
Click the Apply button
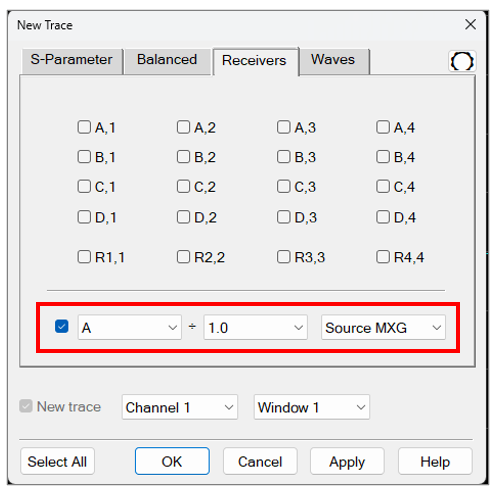(347, 461)
